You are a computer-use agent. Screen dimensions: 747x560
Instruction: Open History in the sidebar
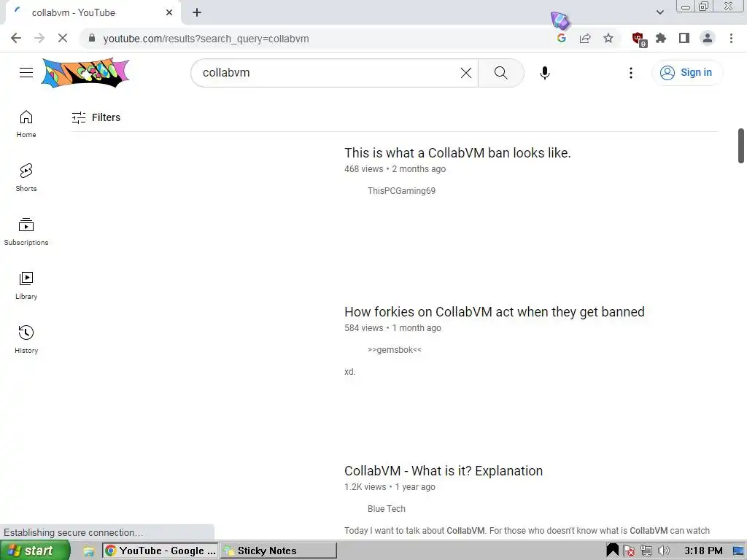pos(26,339)
